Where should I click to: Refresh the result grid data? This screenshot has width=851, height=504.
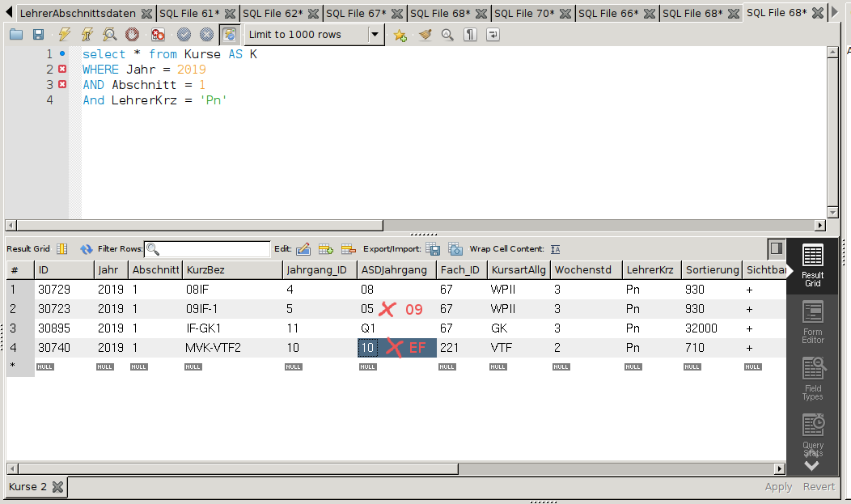pyautogui.click(x=87, y=249)
